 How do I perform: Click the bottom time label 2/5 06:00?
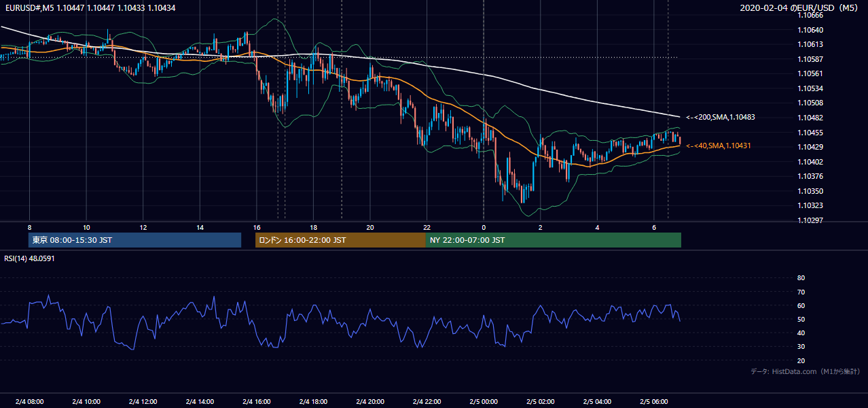coord(654,402)
